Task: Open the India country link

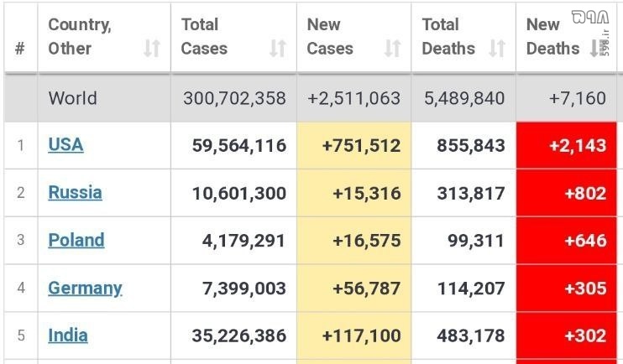Action: click(68, 335)
